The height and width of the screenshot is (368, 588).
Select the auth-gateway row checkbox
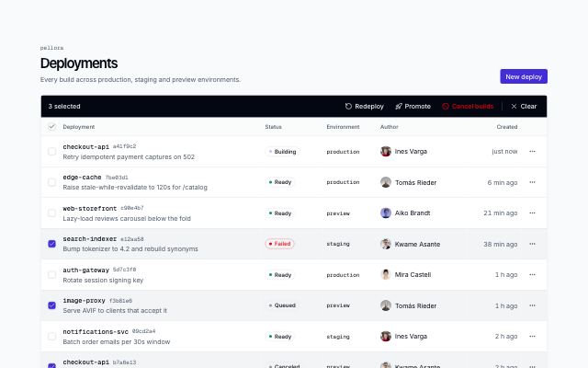click(51, 274)
